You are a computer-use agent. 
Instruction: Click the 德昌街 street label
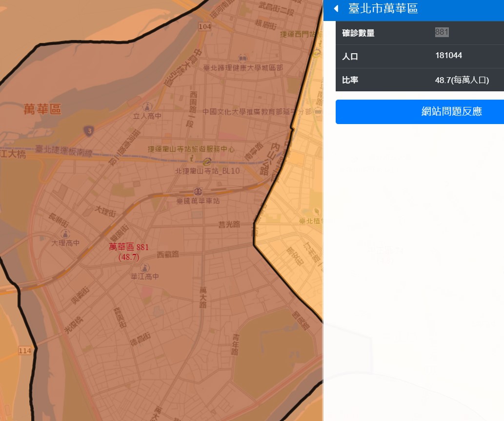point(140,339)
